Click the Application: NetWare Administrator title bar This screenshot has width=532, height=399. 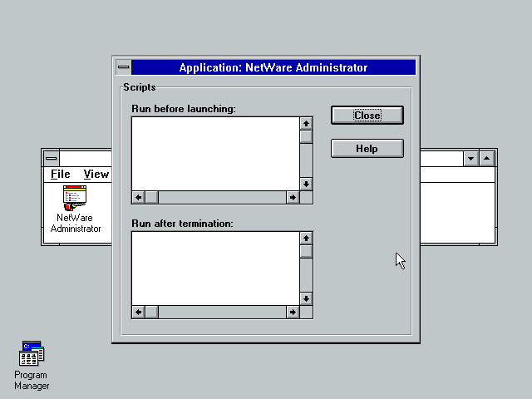click(273, 67)
